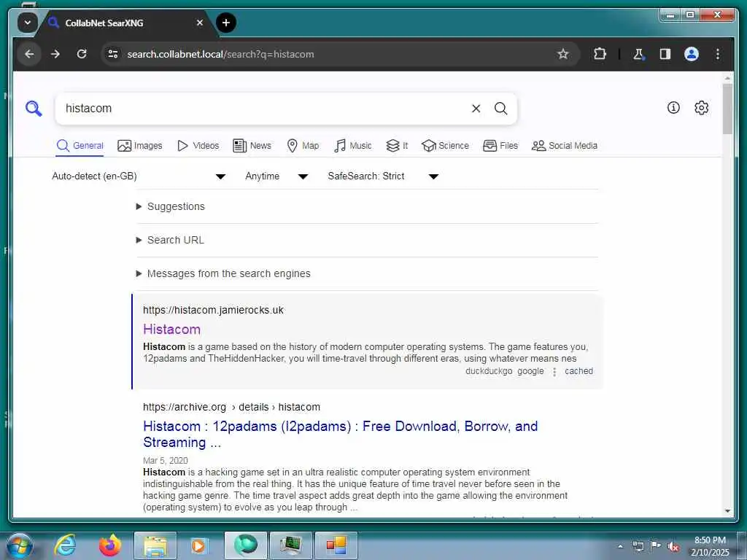Switch to the News tab
This screenshot has width=747, height=560.
252,146
